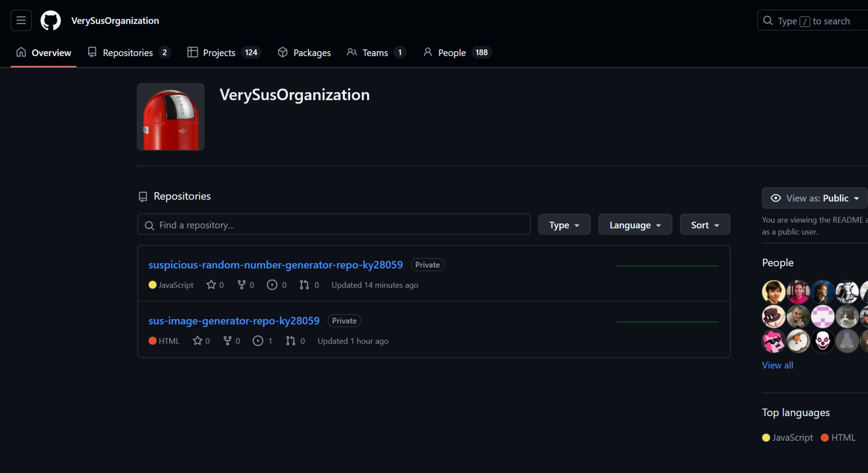868x473 pixels.
Task: Click the star icon on the suspicious-random-number-generator repo
Action: tap(211, 285)
